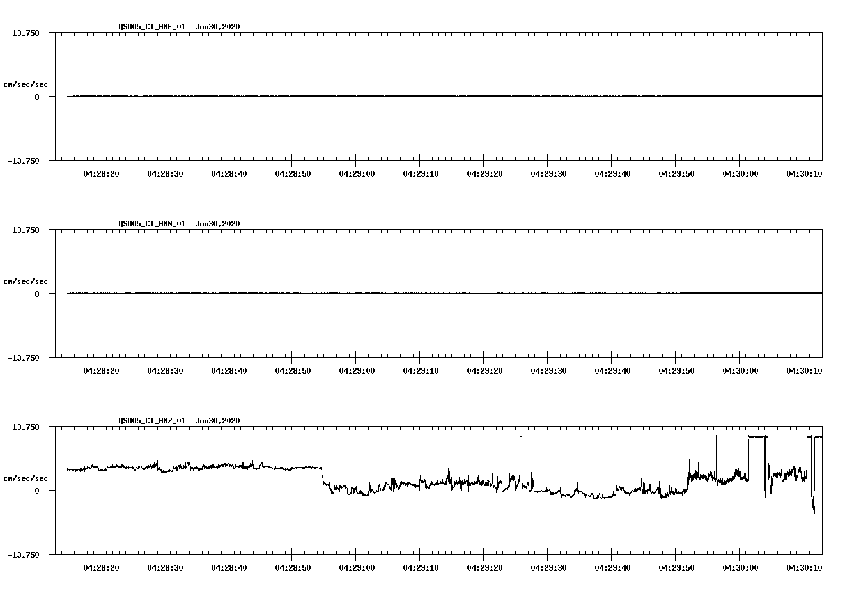The image size is (868, 591).
Task: Click the 04:28:50 time label under HNN plot
Action: point(293,371)
